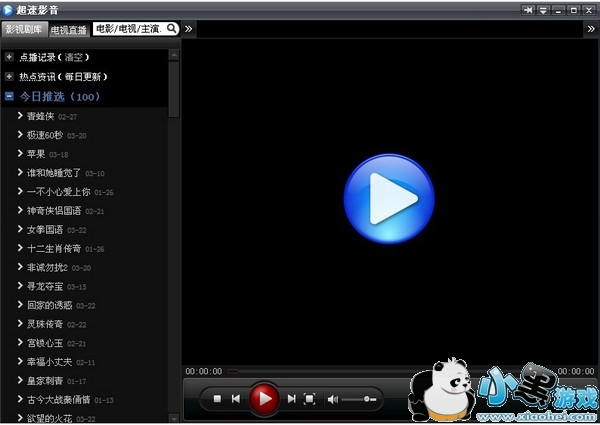This screenshot has width=600, height=425.
Task: Collapse the 今日推选 section
Action: [x=9, y=96]
